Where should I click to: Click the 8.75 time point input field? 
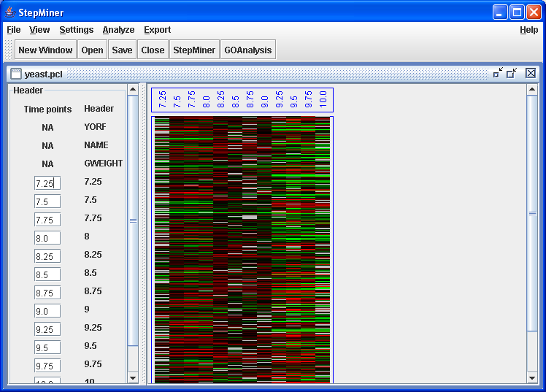click(x=47, y=293)
